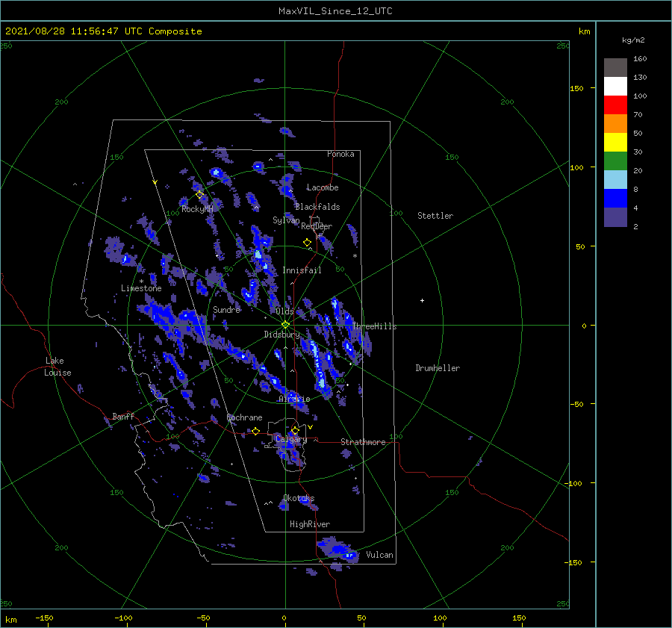Select the HighRiver label

click(x=310, y=524)
